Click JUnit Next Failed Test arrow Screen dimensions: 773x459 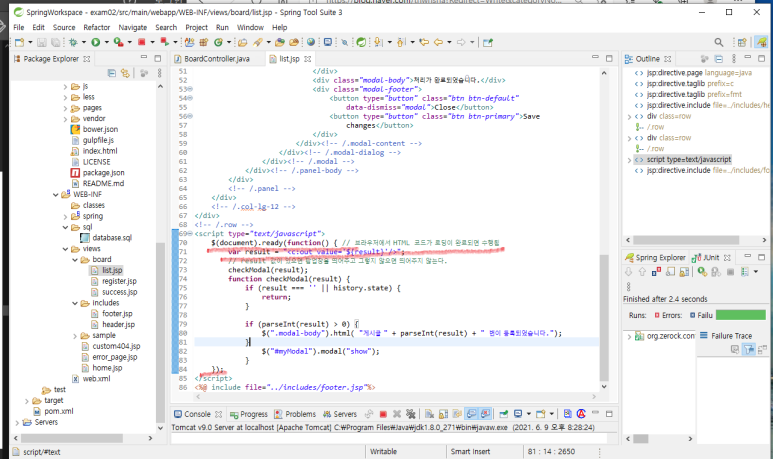[x=629, y=272]
